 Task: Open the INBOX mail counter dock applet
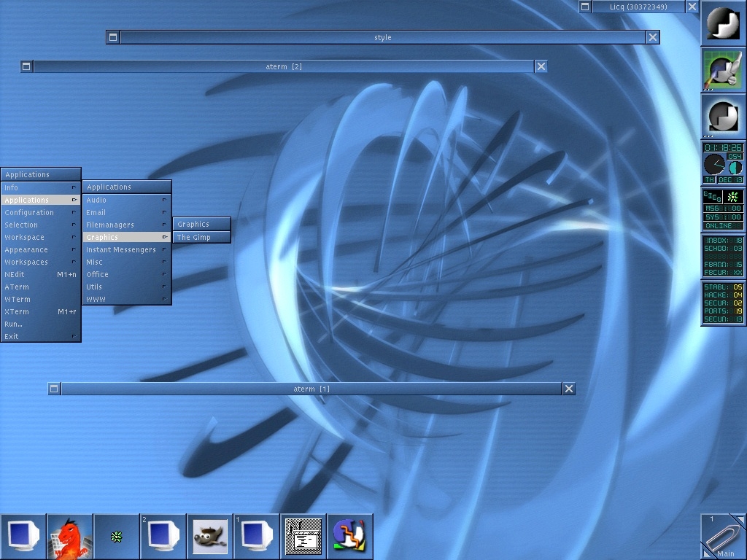723,257
